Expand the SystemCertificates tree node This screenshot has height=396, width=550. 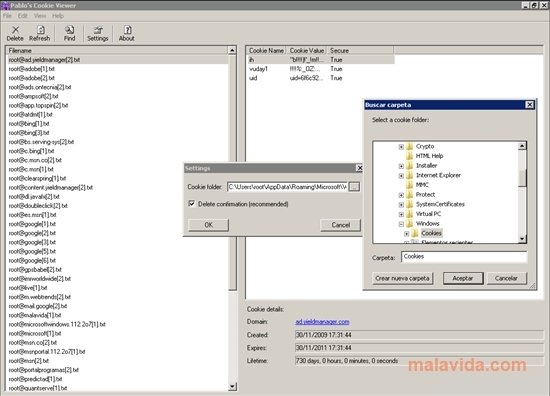[401, 204]
